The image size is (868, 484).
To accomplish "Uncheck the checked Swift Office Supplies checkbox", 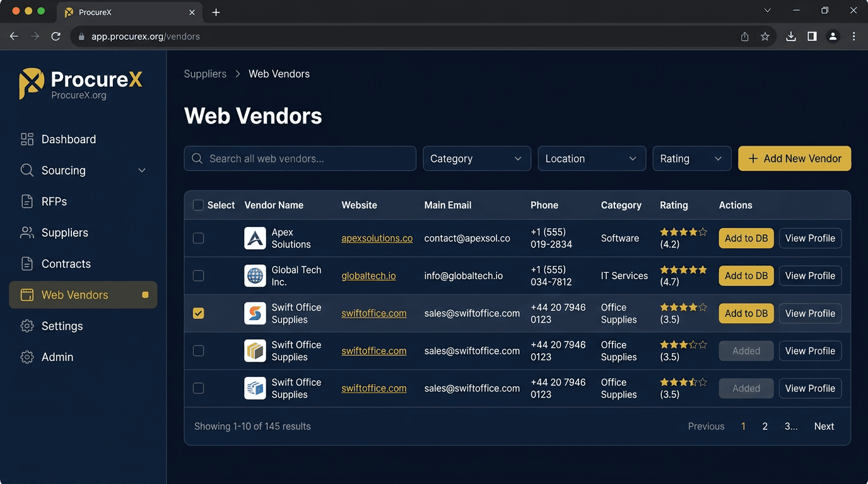I will pyautogui.click(x=198, y=313).
